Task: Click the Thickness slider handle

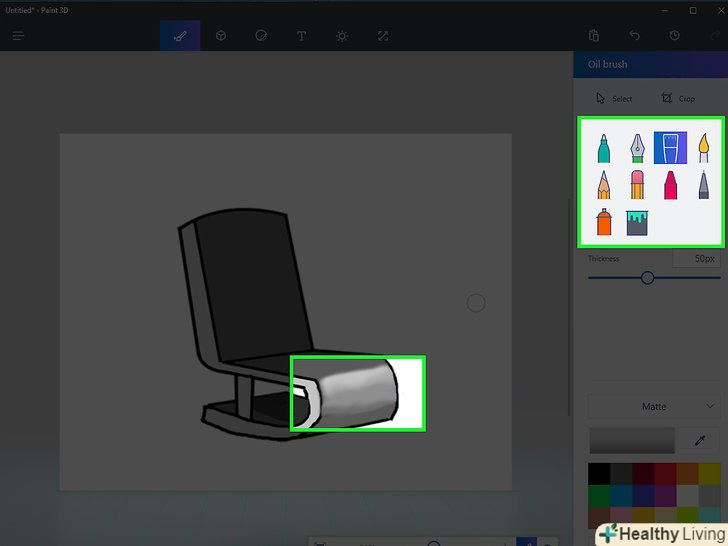Action: (x=647, y=278)
